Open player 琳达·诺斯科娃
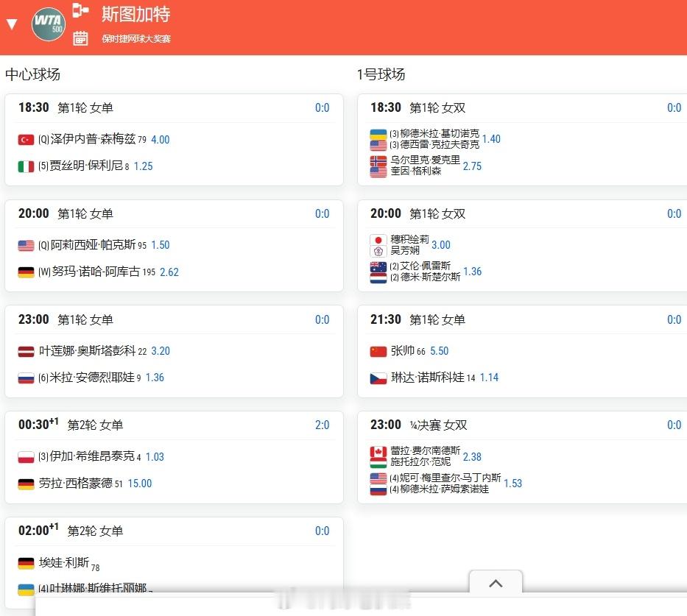687x616 pixels. (x=427, y=377)
